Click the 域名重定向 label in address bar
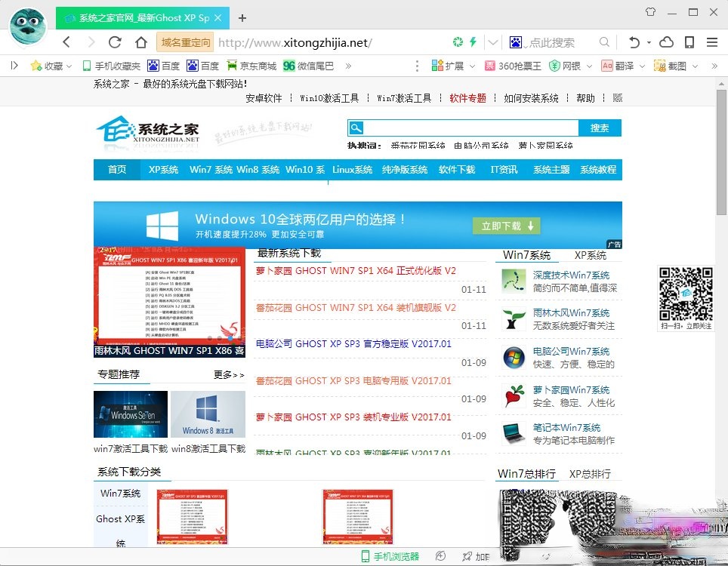 185,43
